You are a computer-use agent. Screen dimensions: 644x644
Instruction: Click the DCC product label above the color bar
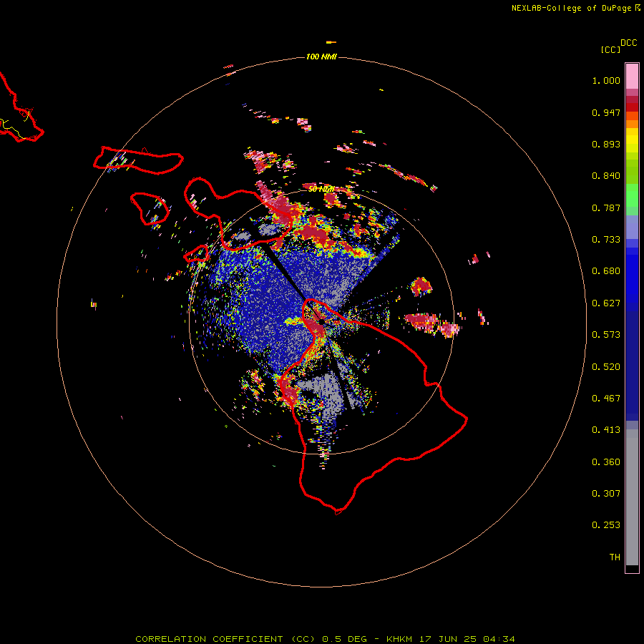pyautogui.click(x=628, y=43)
